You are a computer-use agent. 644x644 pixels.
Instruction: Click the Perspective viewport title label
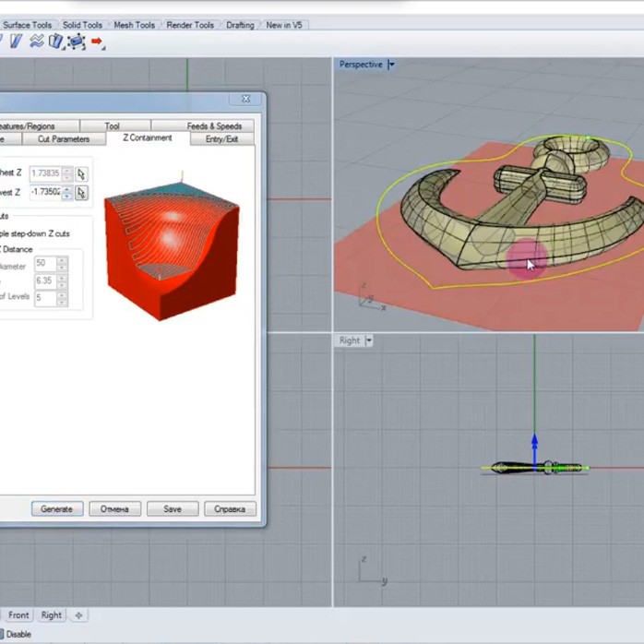[x=361, y=65]
